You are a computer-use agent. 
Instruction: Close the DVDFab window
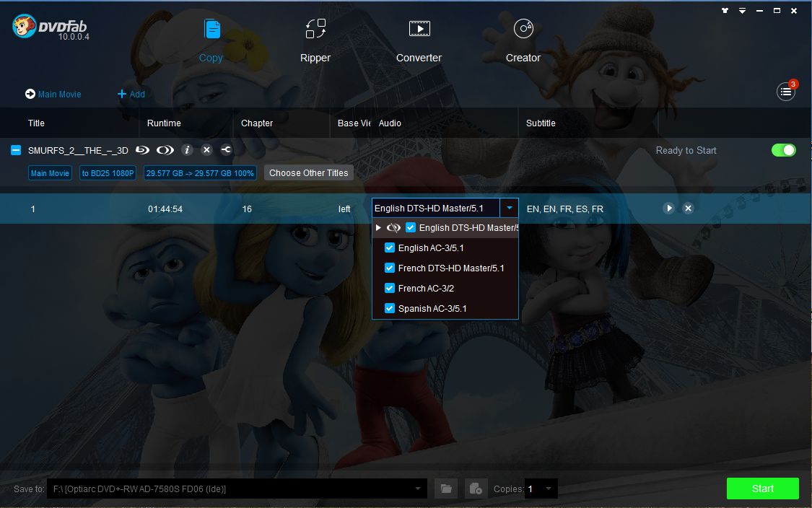pos(794,10)
